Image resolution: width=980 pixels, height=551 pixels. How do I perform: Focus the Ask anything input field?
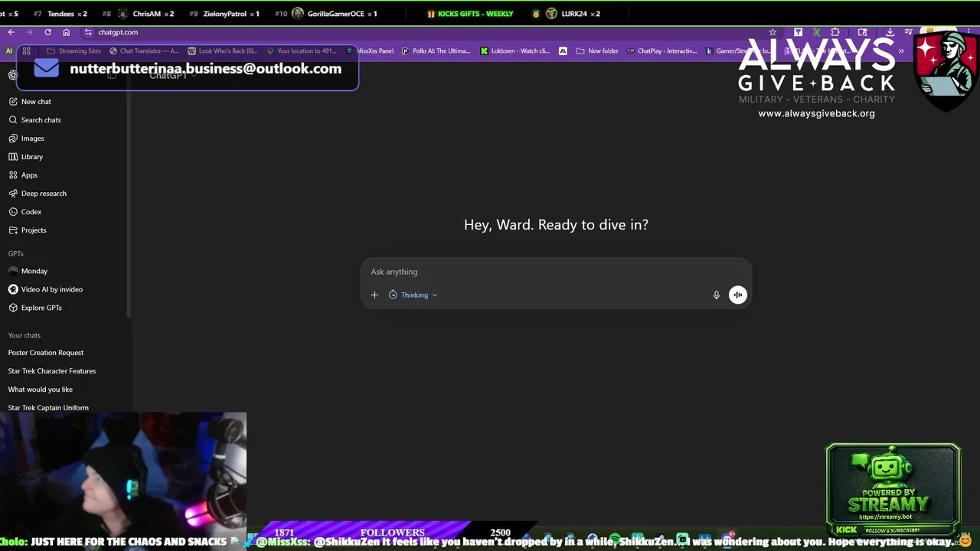(x=556, y=272)
